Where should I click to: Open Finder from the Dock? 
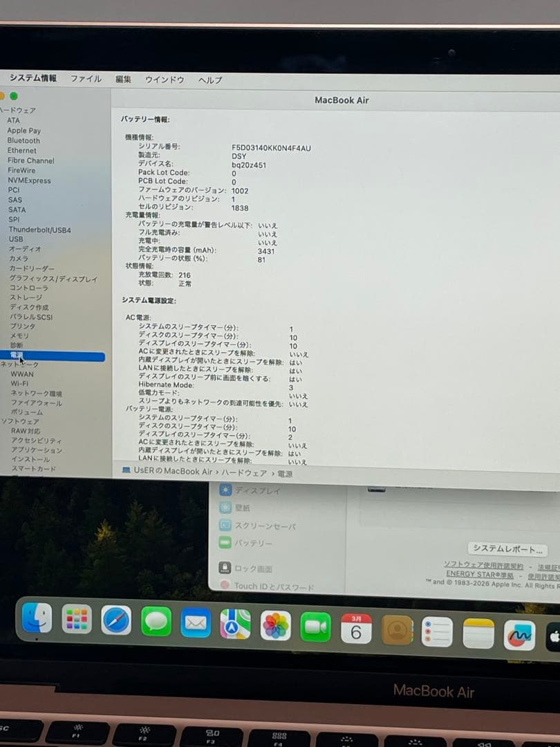[37, 618]
